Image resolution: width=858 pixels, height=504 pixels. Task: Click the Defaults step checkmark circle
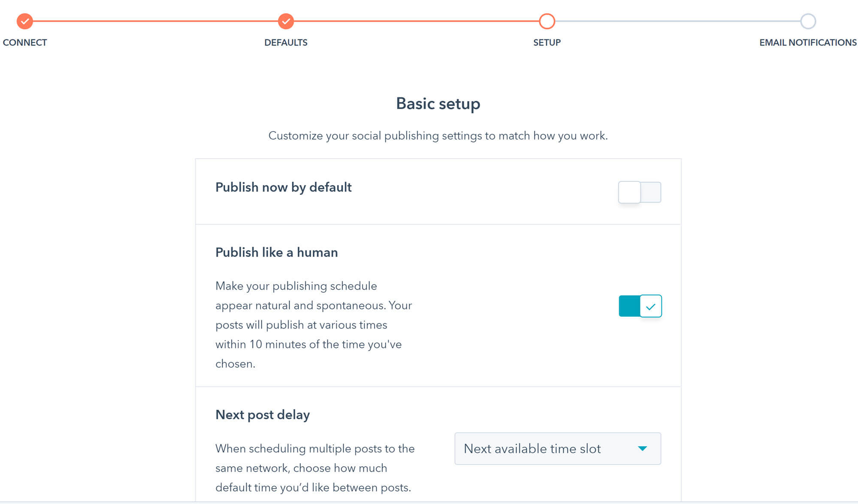(286, 21)
